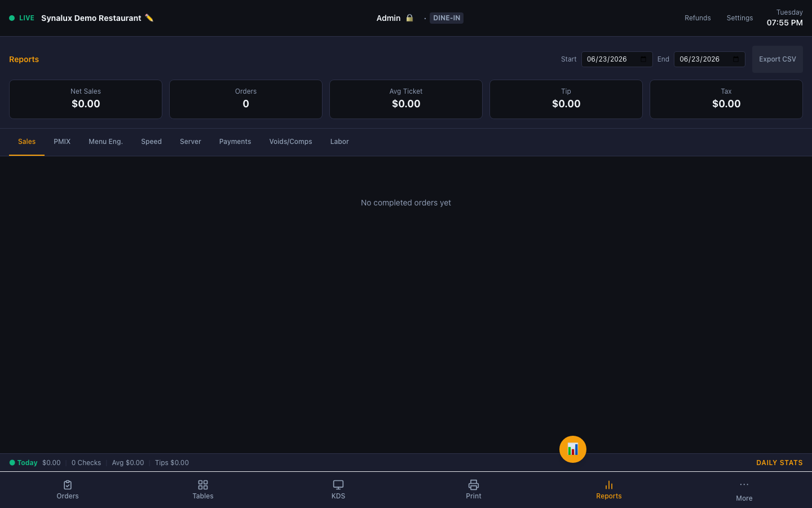
Task: Click the 'Today' label in status bar
Action: click(27, 463)
